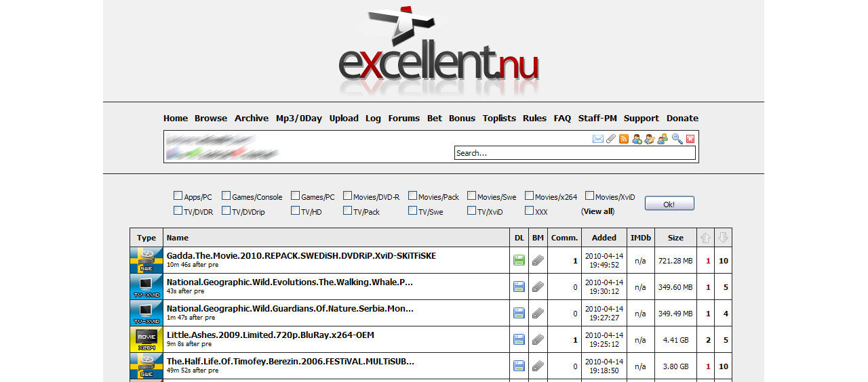Click the magnifying glass search icon
Screen dimensions: 868x382
[677, 139]
